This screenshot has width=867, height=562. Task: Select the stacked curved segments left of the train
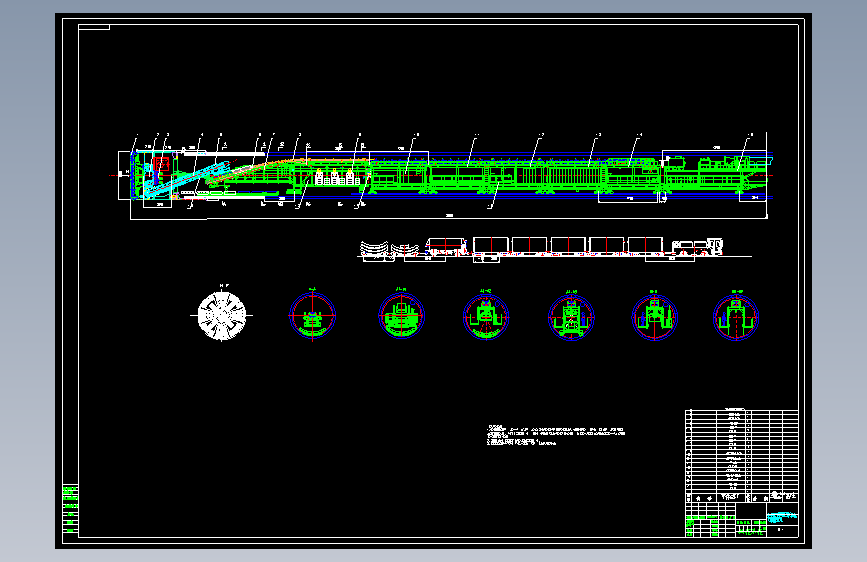[390, 249]
